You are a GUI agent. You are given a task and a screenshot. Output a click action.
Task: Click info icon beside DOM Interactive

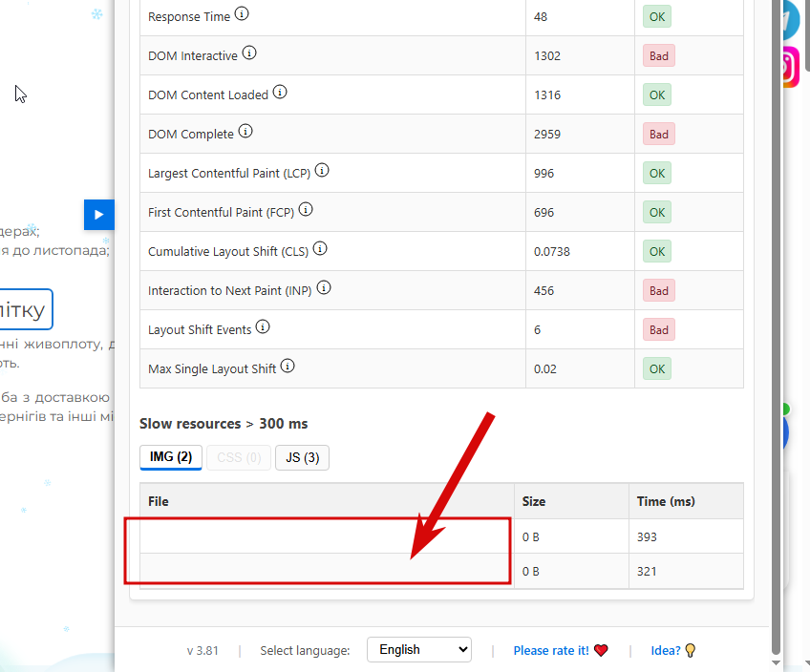coord(249,52)
